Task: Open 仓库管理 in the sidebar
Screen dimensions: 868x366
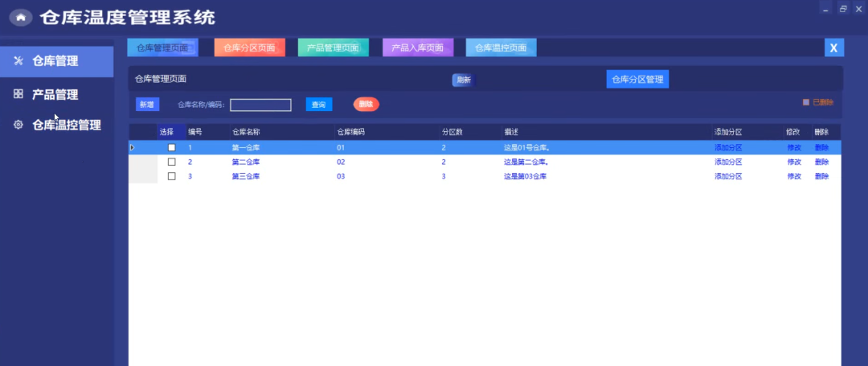Action: pos(56,61)
